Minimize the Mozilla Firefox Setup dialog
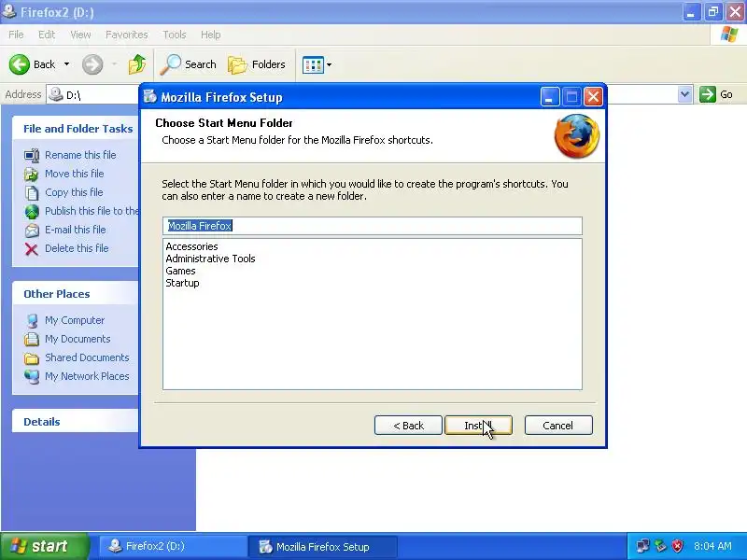The image size is (747, 560). coord(549,97)
